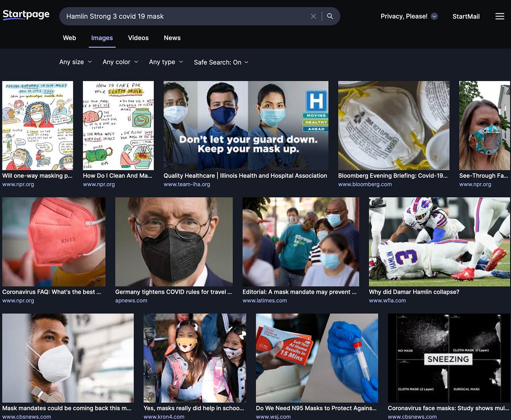Image resolution: width=511 pixels, height=420 pixels.
Task: Open the 'Keep your mask up' image
Action: (x=246, y=126)
